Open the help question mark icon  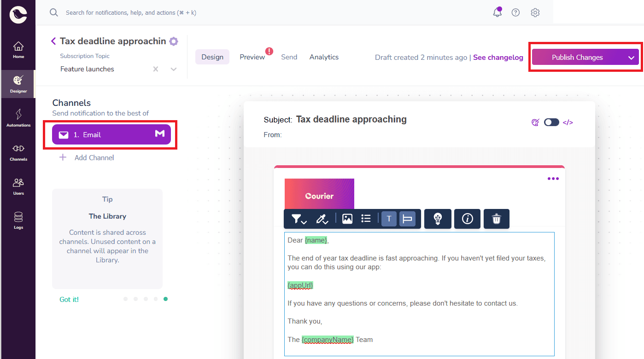click(x=515, y=12)
